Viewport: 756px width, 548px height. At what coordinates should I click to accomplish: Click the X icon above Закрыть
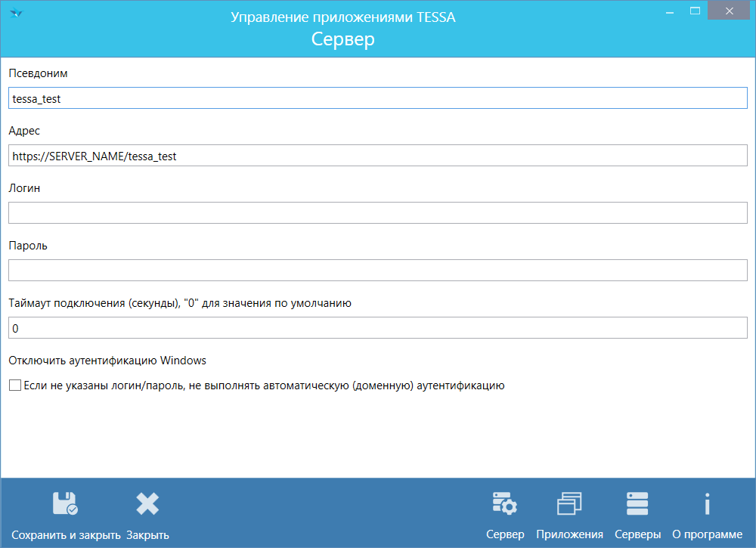pos(147,503)
